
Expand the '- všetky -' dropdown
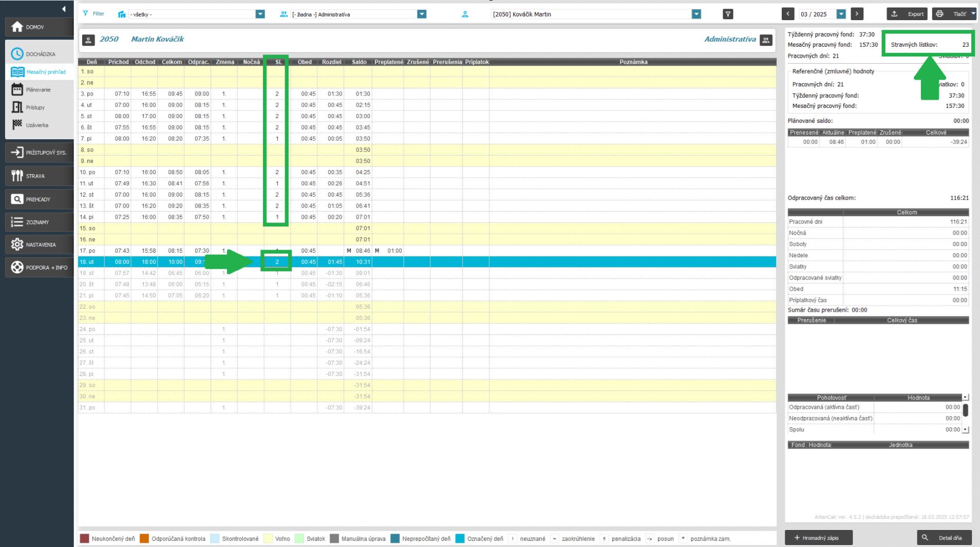click(260, 14)
